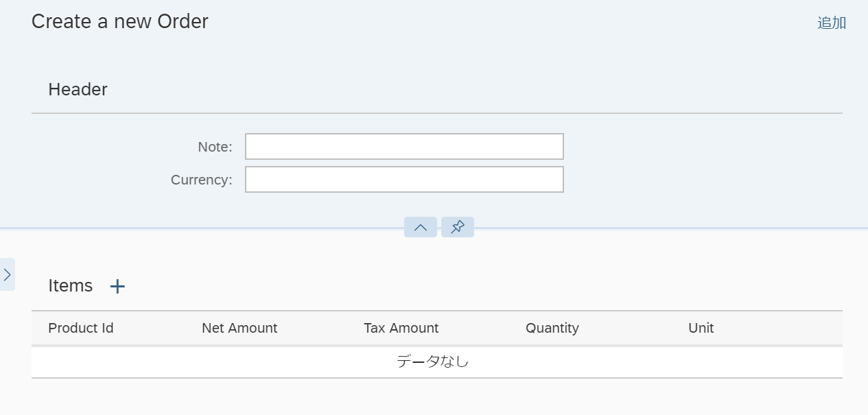This screenshot has height=415, width=868.
Task: Click the Currency field label
Action: (202, 180)
